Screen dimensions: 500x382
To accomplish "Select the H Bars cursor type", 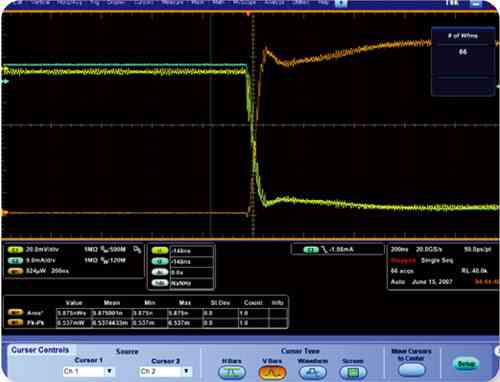I will [232, 372].
